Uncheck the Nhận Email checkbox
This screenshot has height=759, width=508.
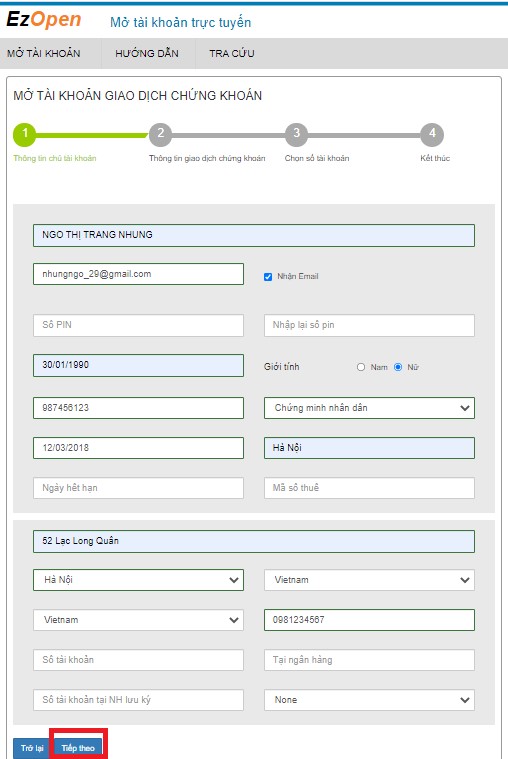(x=268, y=277)
